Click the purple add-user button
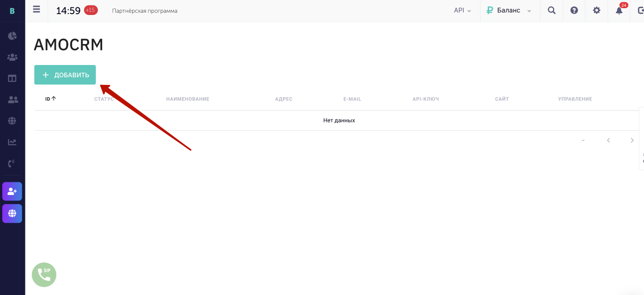The width and height of the screenshot is (644, 295). (12, 191)
